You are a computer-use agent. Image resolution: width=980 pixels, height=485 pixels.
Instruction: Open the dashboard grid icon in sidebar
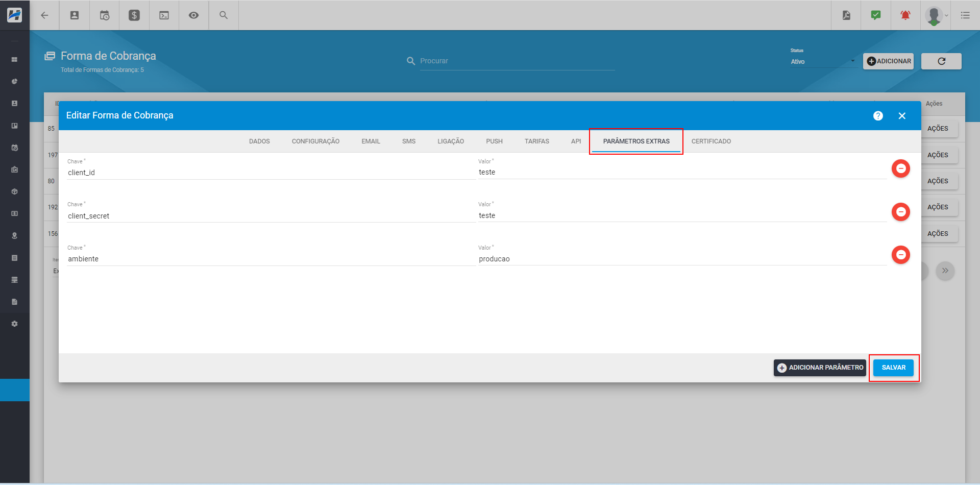(14, 60)
